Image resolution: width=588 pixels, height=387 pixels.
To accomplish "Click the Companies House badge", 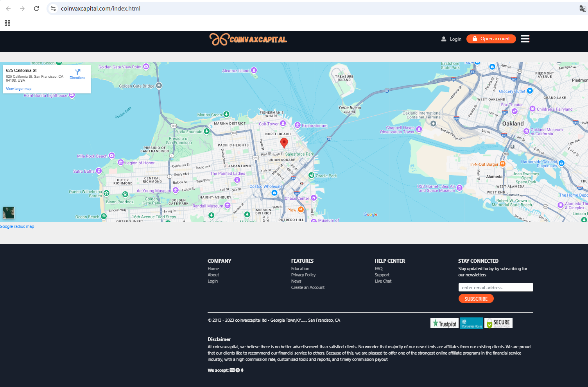I will pyautogui.click(x=471, y=323).
